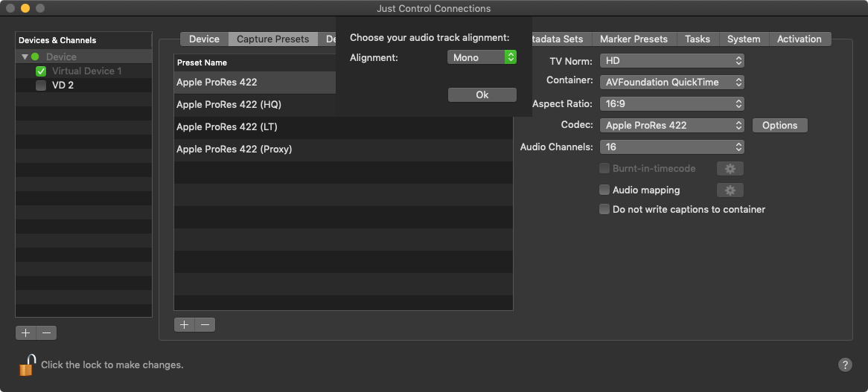Uncheck Virtual Device 1 checkbox
The width and height of the screenshot is (868, 392).
[x=40, y=71]
